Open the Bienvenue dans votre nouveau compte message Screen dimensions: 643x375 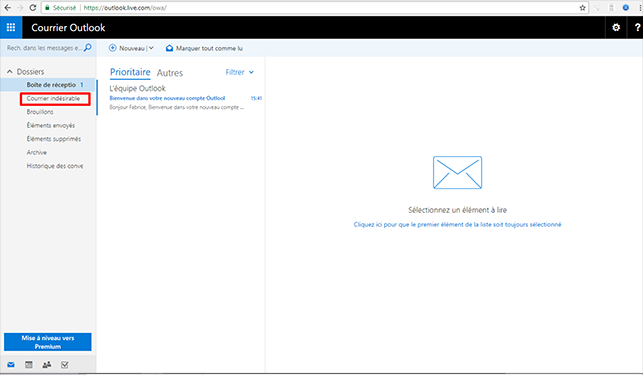pos(167,98)
